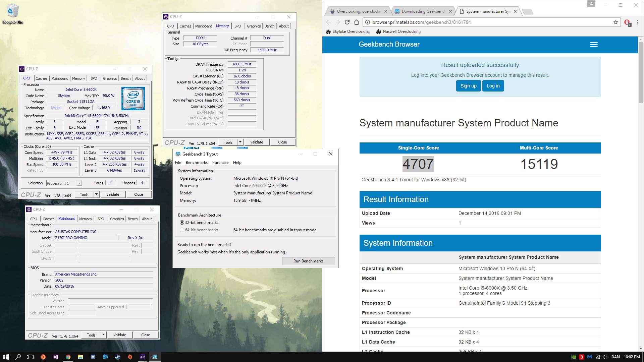Switch to Geekbench taskbar icon

pos(155,357)
